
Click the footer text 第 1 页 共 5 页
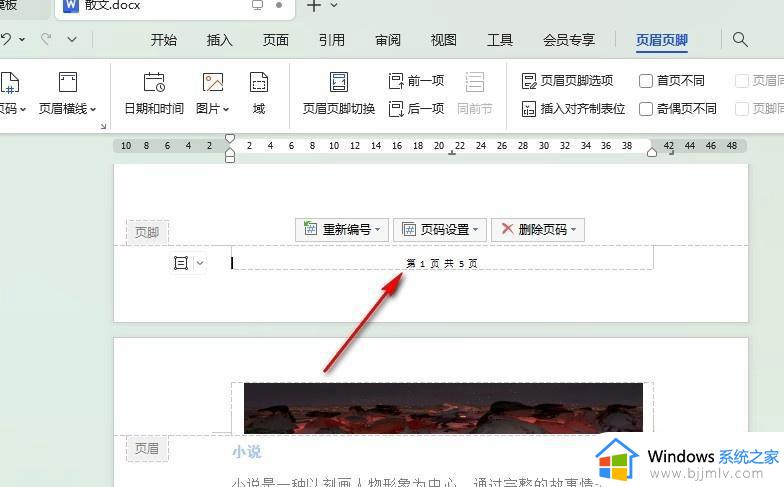point(442,264)
